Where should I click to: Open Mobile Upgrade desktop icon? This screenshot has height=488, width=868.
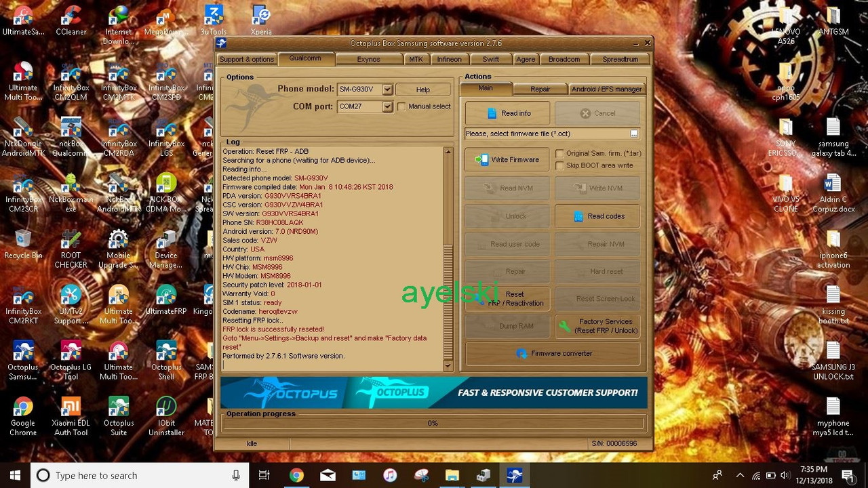point(119,249)
